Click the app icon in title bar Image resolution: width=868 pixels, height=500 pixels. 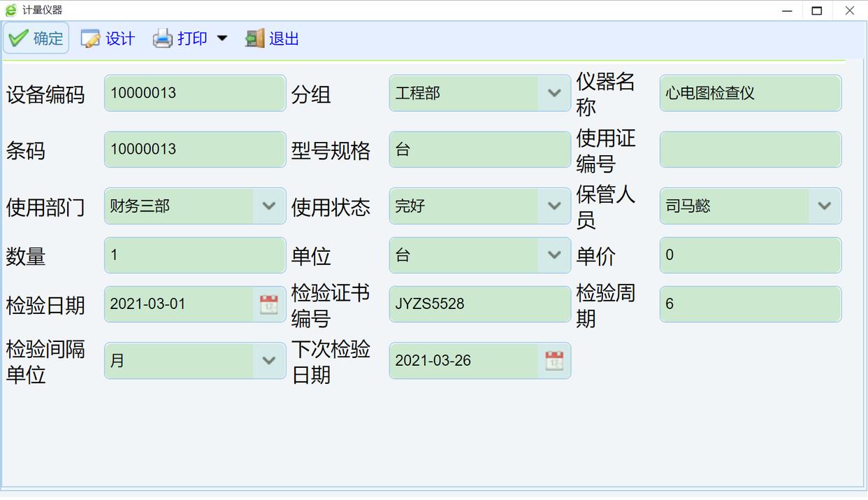click(x=10, y=10)
